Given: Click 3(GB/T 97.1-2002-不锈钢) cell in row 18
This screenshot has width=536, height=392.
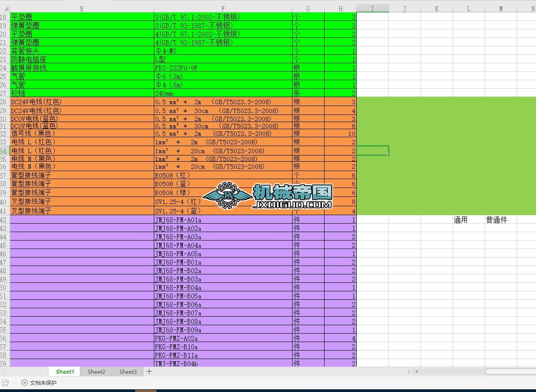Looking at the screenshot, I should coord(223,17).
